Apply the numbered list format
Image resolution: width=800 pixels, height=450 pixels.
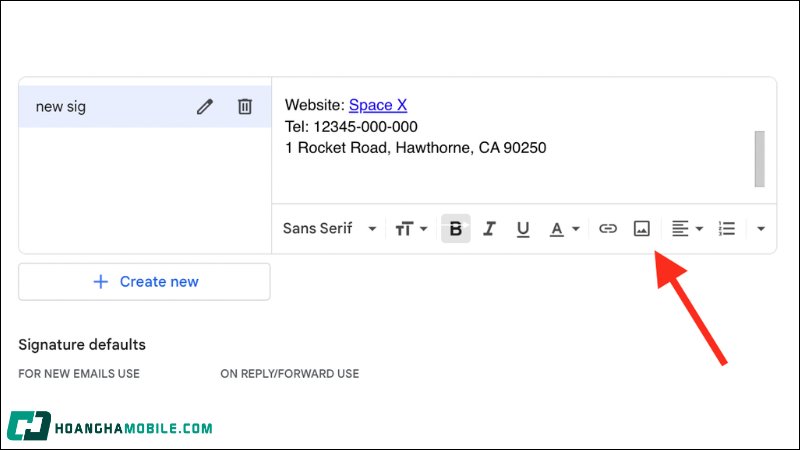tap(727, 229)
